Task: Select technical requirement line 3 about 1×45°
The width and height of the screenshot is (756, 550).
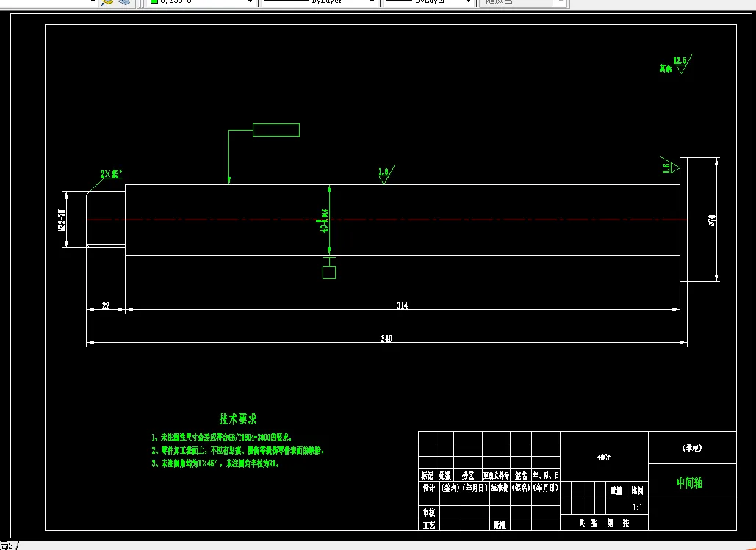Action: coord(215,463)
